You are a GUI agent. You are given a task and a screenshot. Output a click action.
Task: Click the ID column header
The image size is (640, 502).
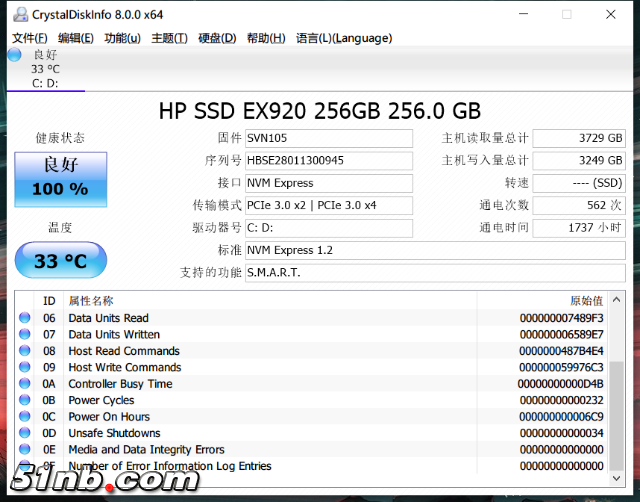[49, 301]
